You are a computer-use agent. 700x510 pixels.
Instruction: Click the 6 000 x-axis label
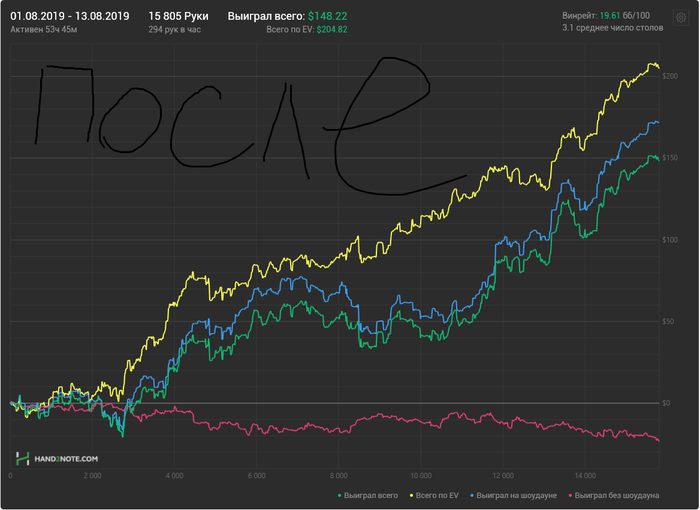(x=257, y=476)
